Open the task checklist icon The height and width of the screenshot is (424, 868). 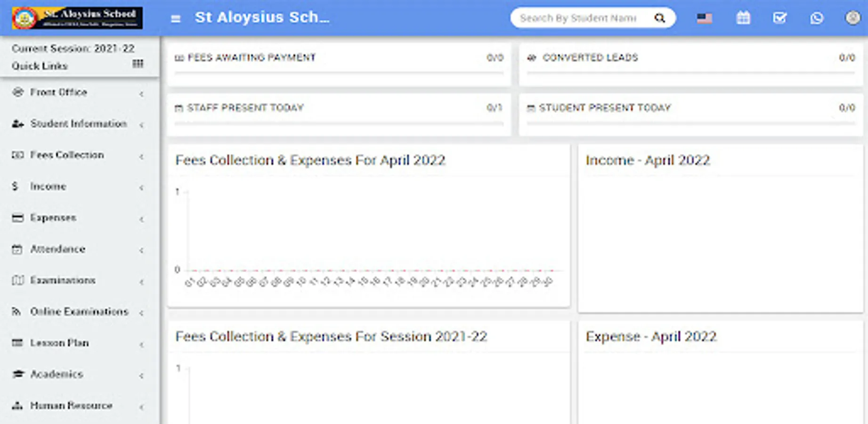point(779,18)
